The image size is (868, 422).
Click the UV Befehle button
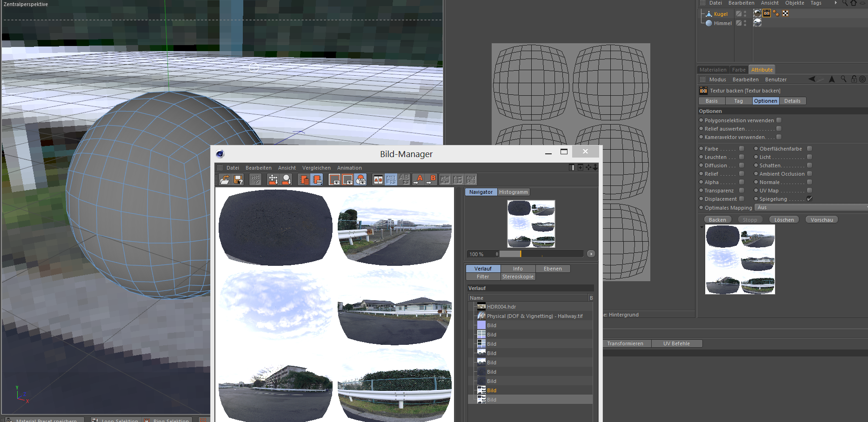676,343
